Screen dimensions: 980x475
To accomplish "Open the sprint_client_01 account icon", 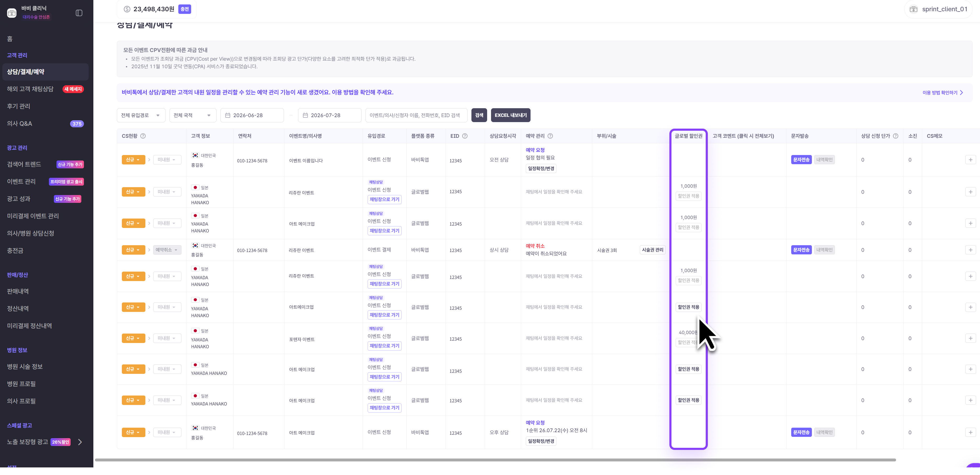I will tap(913, 9).
